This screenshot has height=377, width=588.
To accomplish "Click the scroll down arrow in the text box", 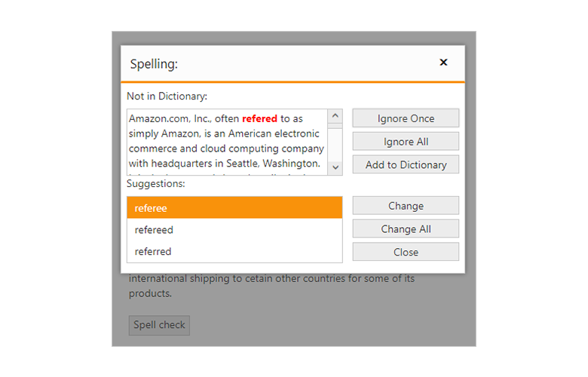I will pyautogui.click(x=335, y=167).
